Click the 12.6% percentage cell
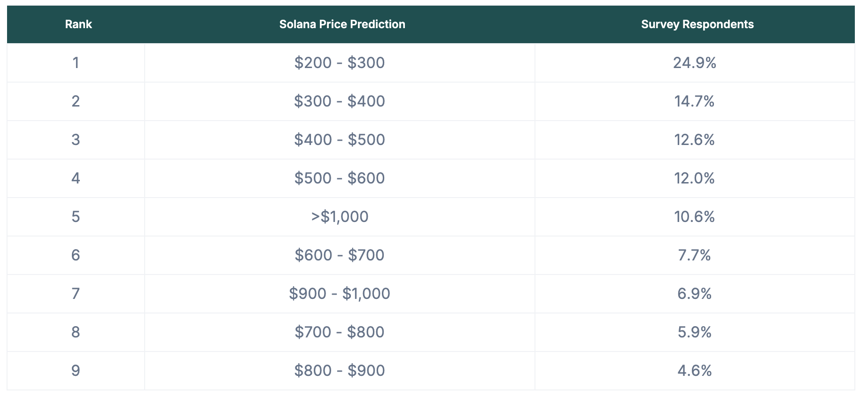Image resolution: width=868 pixels, height=397 pixels. coord(694,140)
